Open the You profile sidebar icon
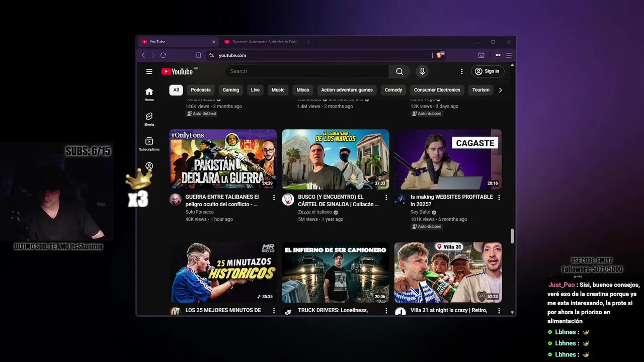Viewport: 644px width, 362px height. coord(149,166)
